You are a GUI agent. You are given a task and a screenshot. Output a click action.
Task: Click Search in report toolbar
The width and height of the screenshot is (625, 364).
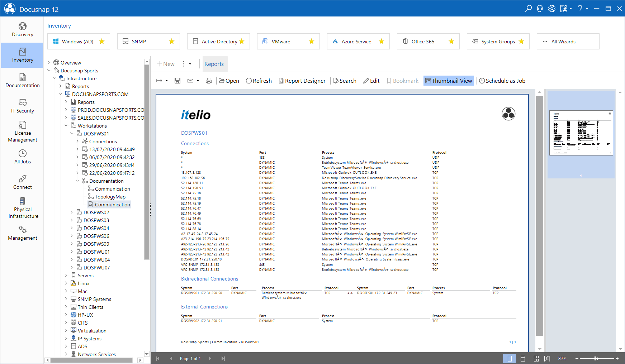click(x=345, y=81)
